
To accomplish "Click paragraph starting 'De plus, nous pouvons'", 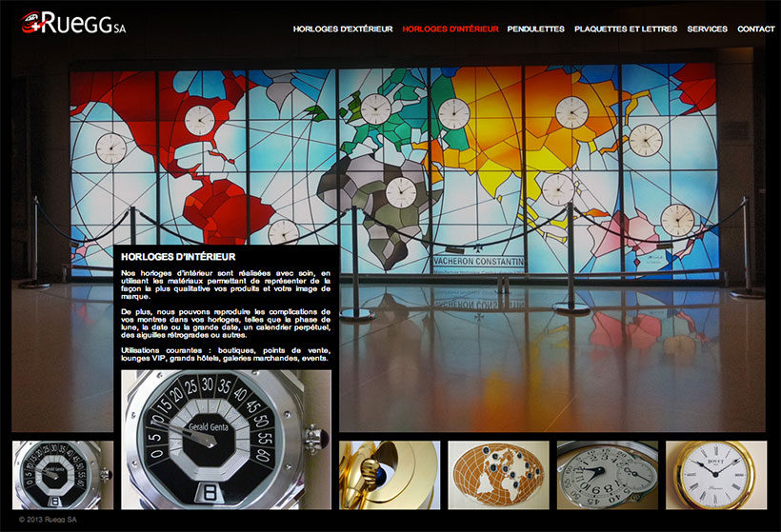I will (x=226, y=324).
